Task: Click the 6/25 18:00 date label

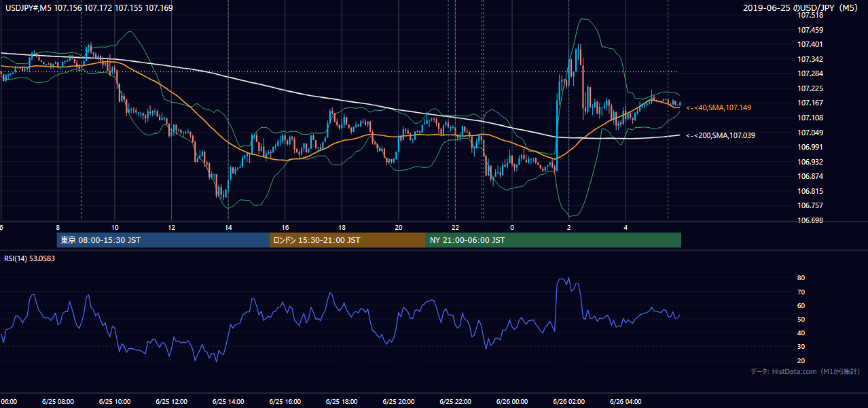Action: click(x=342, y=401)
